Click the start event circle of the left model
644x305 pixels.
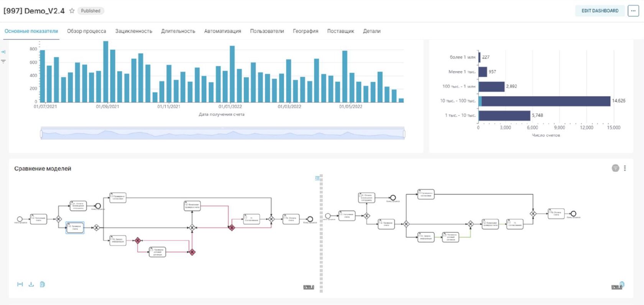pos(20,219)
